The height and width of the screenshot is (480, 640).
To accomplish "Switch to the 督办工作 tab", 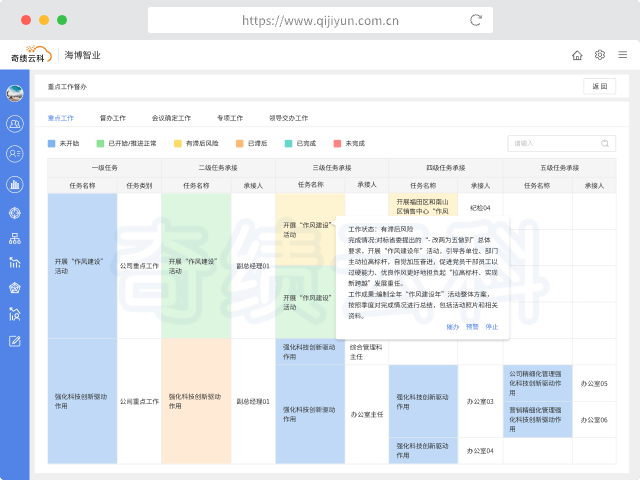I will pos(113,117).
